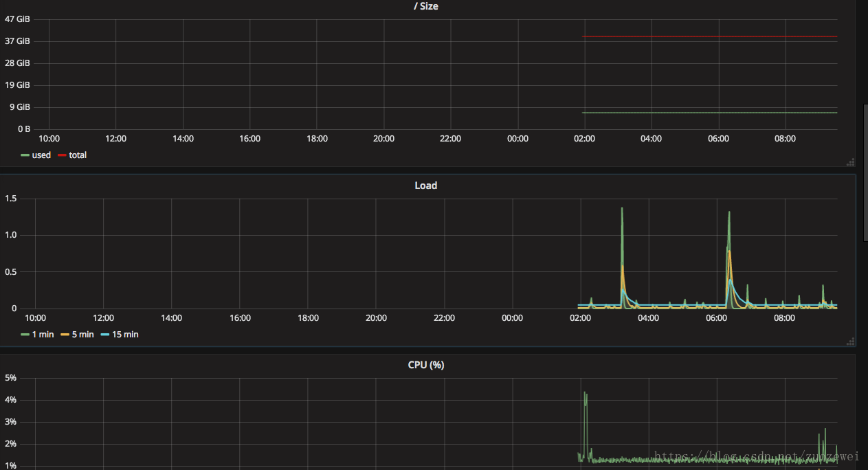868x470 pixels.
Task: Click the green color line beside '1 min'
Action: point(25,335)
